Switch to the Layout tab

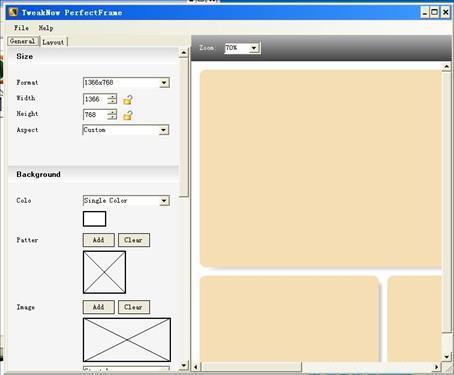tap(53, 42)
